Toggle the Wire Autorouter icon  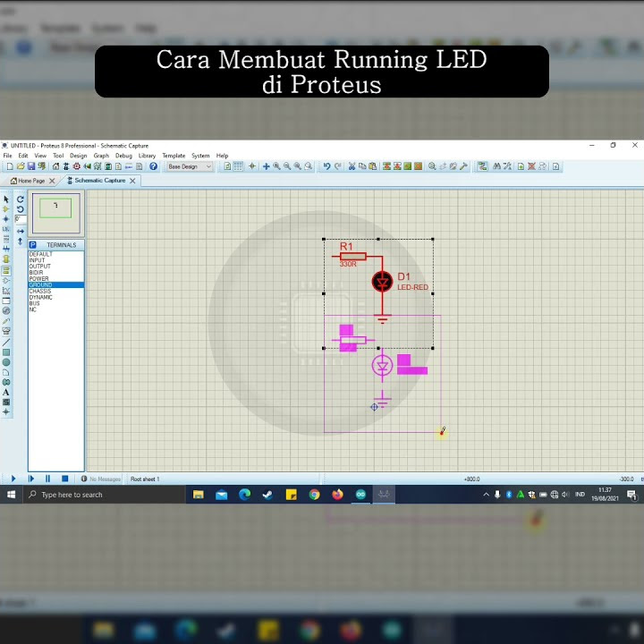tap(482, 166)
